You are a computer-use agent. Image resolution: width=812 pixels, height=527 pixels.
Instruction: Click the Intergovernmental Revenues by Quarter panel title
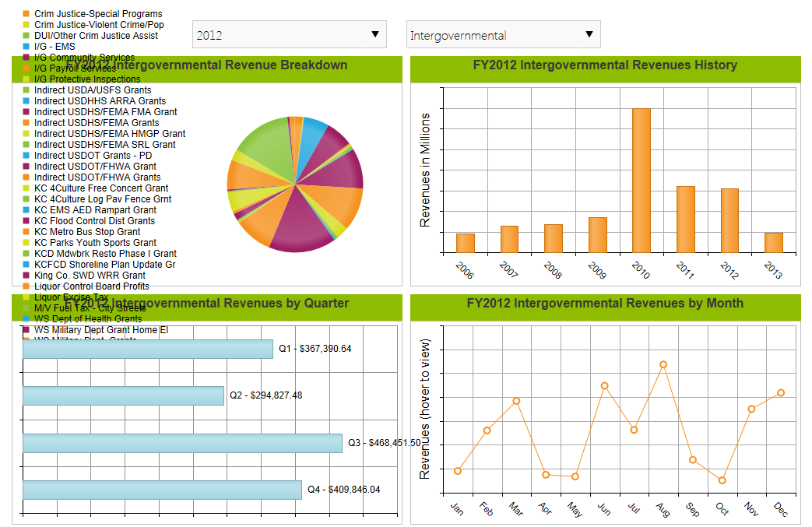point(206,304)
